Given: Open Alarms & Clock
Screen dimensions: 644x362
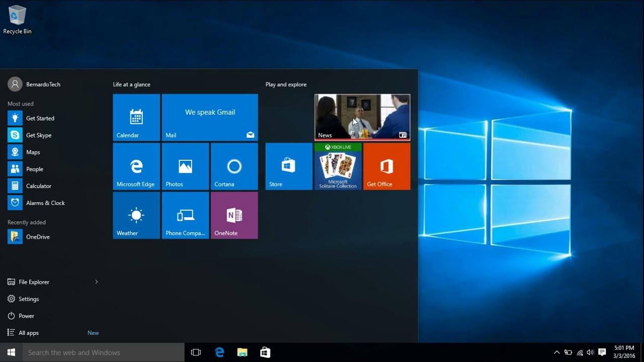Looking at the screenshot, I should click(x=45, y=203).
